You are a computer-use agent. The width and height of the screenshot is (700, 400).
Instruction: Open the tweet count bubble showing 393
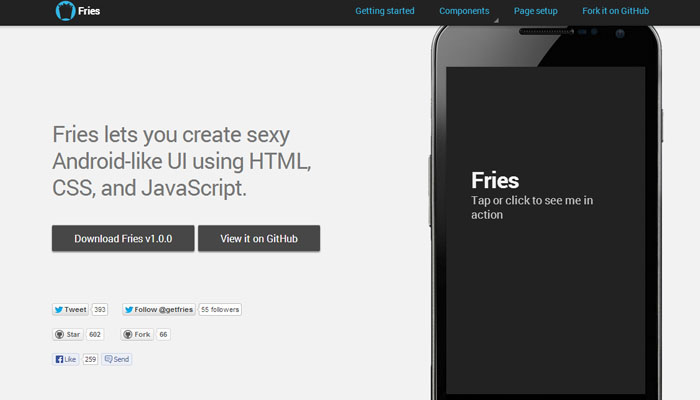pos(100,310)
